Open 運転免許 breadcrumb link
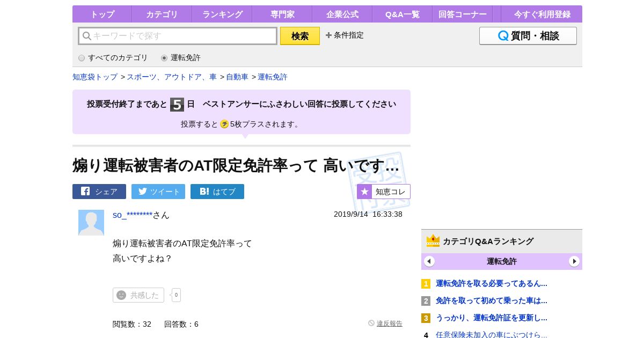Viewport: 644px width, 338px height. tap(273, 77)
